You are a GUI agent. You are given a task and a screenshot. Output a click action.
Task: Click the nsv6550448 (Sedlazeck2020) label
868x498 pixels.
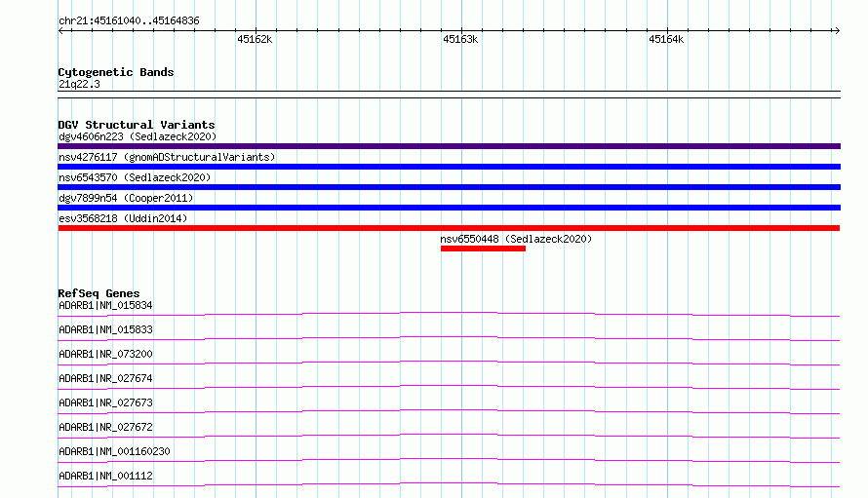coord(516,239)
